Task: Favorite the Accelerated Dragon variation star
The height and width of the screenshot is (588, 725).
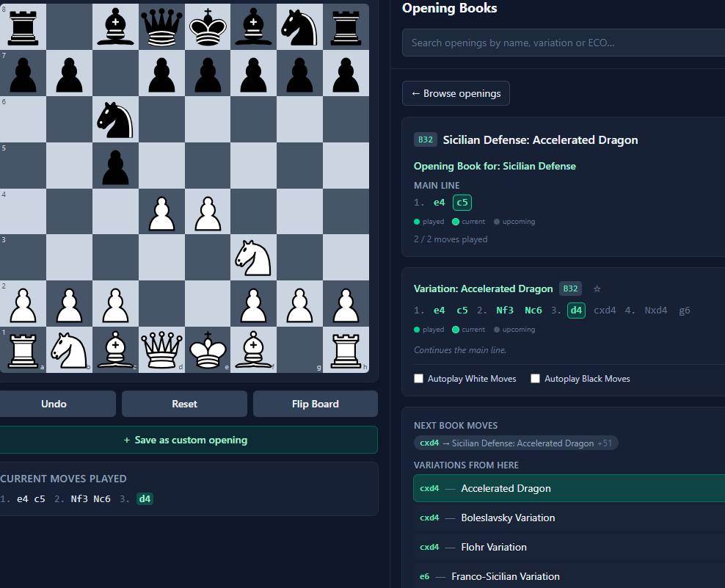Action: point(597,288)
